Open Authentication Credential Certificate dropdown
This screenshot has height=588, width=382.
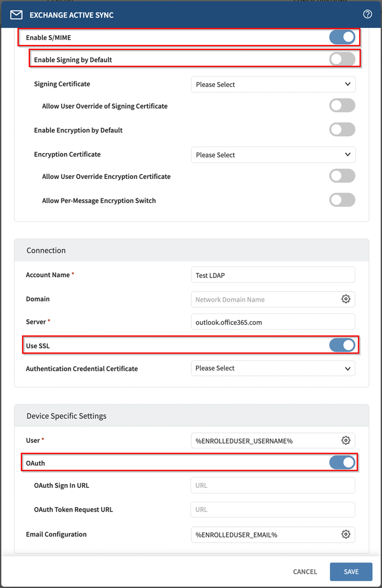pos(273,368)
